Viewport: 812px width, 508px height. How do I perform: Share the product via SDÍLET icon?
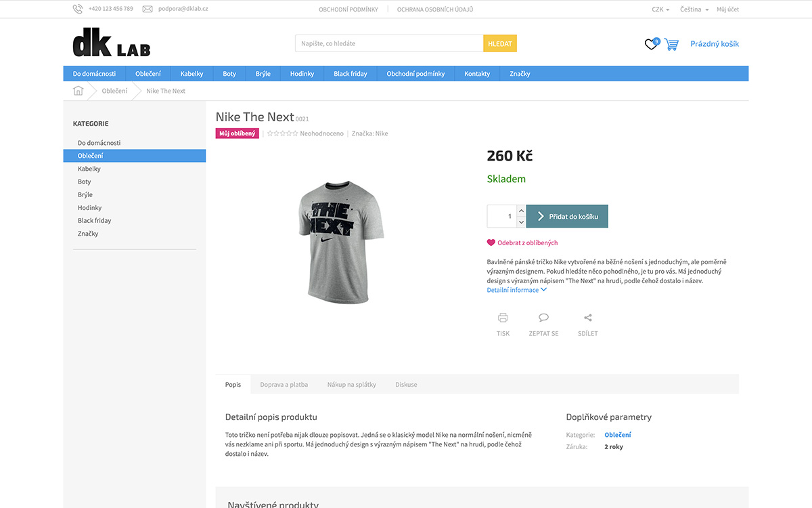click(587, 318)
